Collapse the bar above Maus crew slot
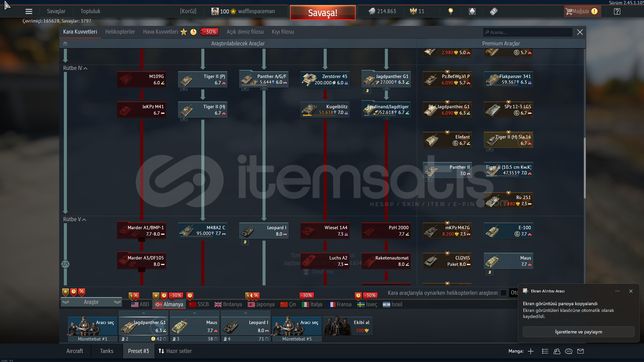The height and width of the screenshot is (362, 644). click(x=195, y=313)
